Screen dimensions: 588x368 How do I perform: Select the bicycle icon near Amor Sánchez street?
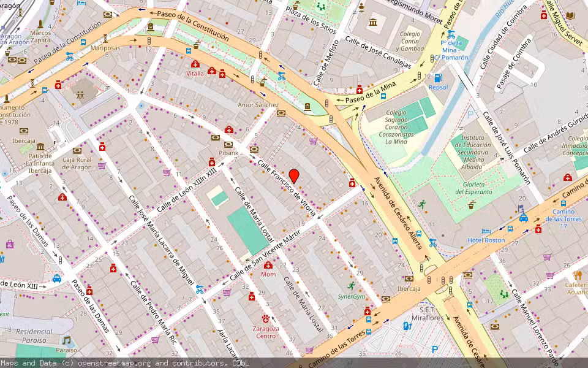[x=281, y=77]
